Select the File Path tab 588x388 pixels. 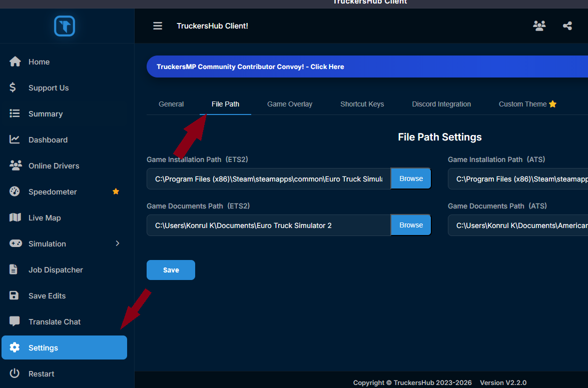[x=225, y=104]
